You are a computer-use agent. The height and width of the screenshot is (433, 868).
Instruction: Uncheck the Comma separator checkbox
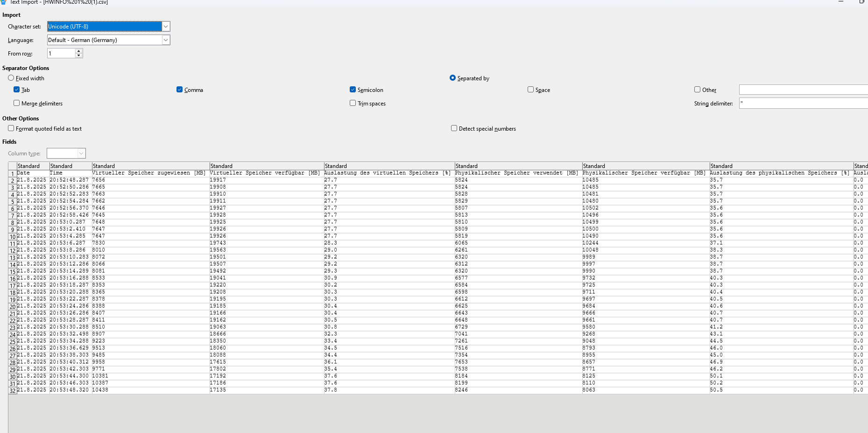[x=179, y=90]
